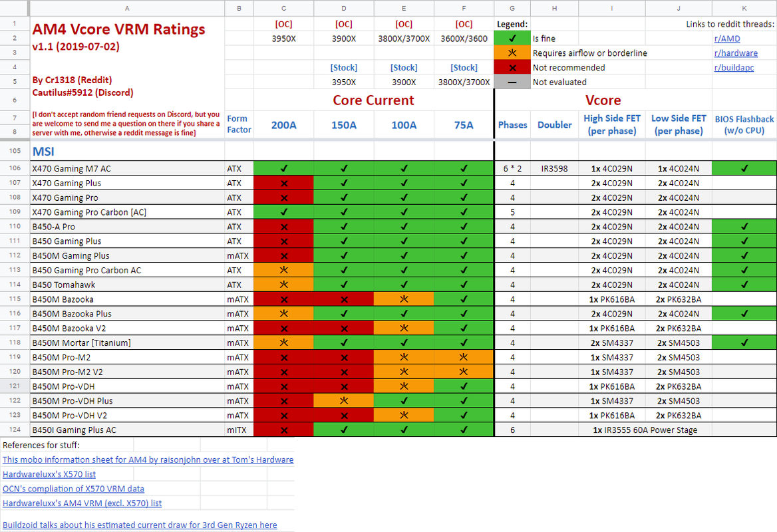Select the 'X470 Gaming Pro Carbon [AC]' cell
The width and height of the screenshot is (777, 532).
127,212
